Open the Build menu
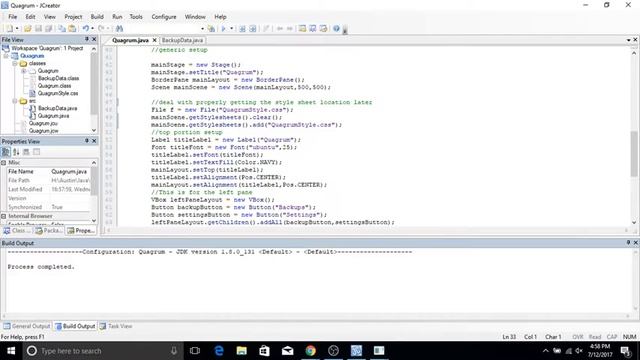This screenshot has height=360, width=640. click(x=97, y=17)
